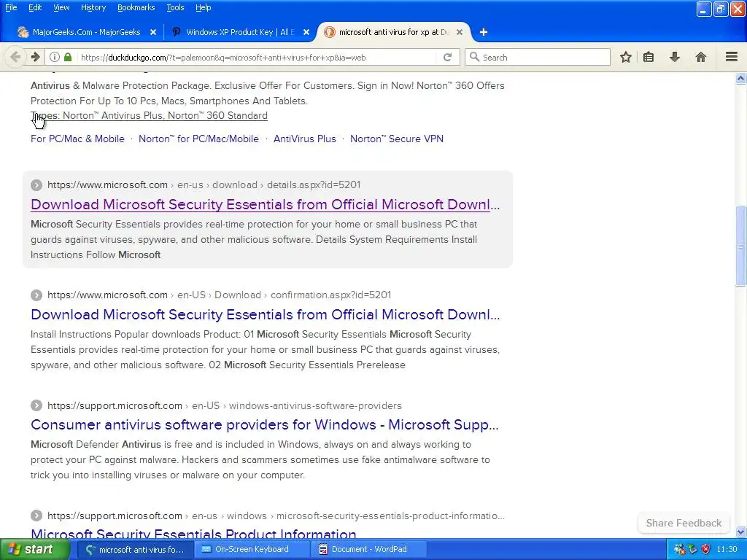Click favicon arrow beside microsoft-security-essentials-product-information result
747x560 pixels.
[x=36, y=516]
